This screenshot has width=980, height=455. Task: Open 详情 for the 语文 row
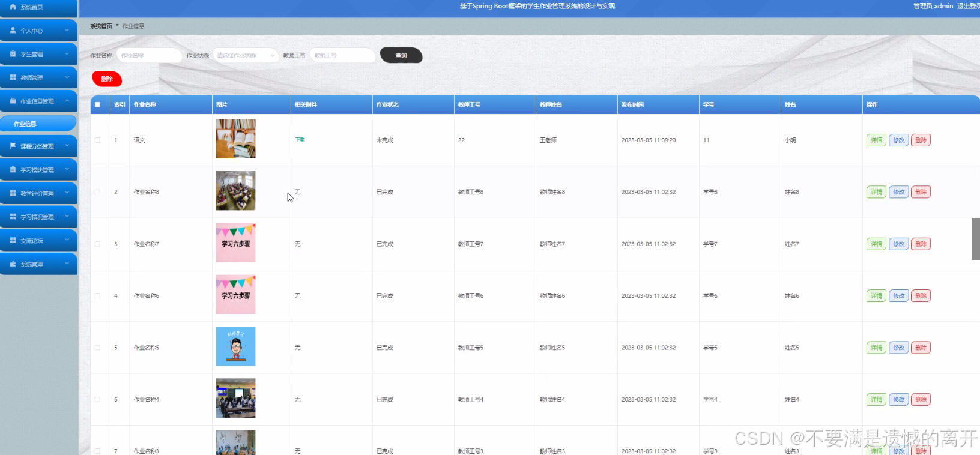(877, 140)
